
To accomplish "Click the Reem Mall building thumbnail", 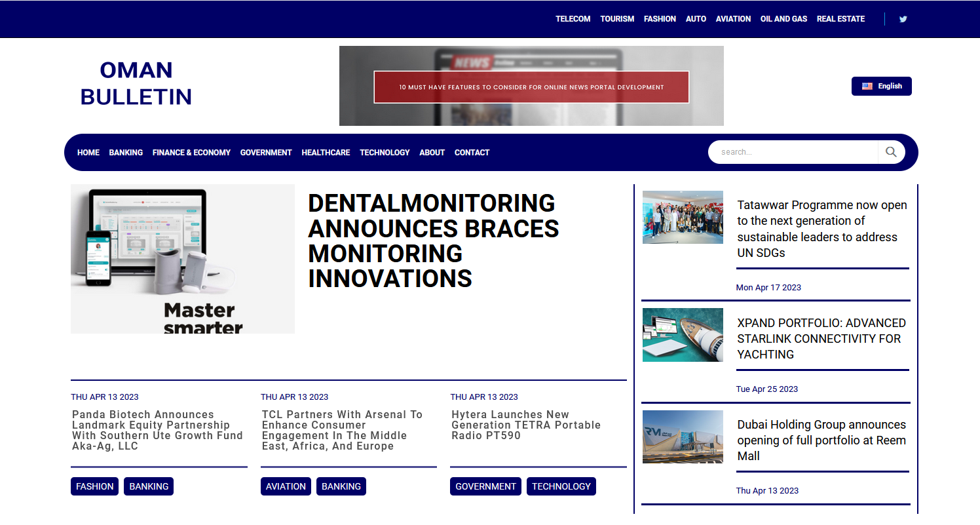I will (683, 437).
